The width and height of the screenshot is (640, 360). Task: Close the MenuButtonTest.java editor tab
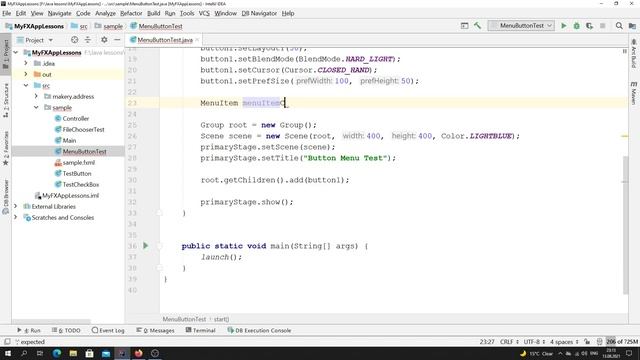[197, 40]
